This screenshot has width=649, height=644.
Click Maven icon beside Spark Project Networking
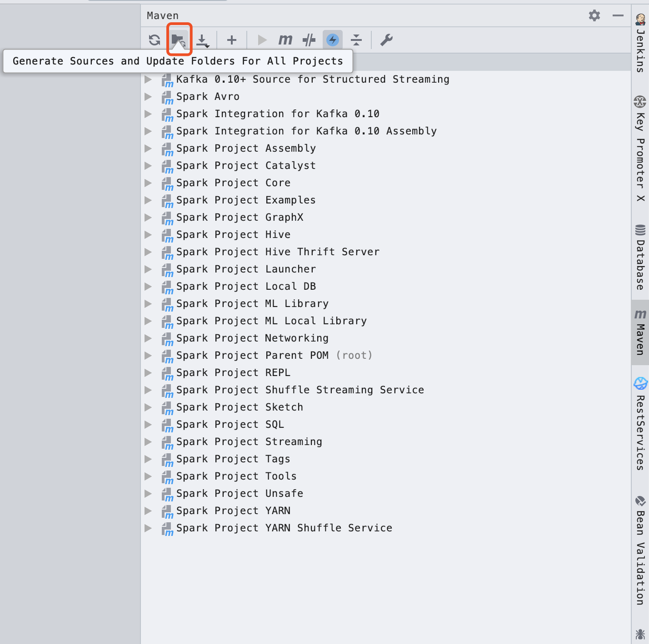167,339
